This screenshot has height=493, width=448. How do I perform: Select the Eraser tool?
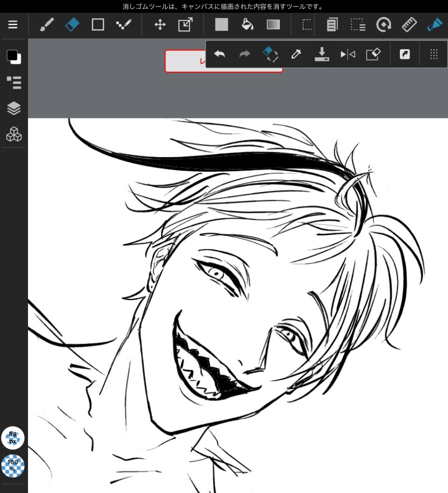72,25
